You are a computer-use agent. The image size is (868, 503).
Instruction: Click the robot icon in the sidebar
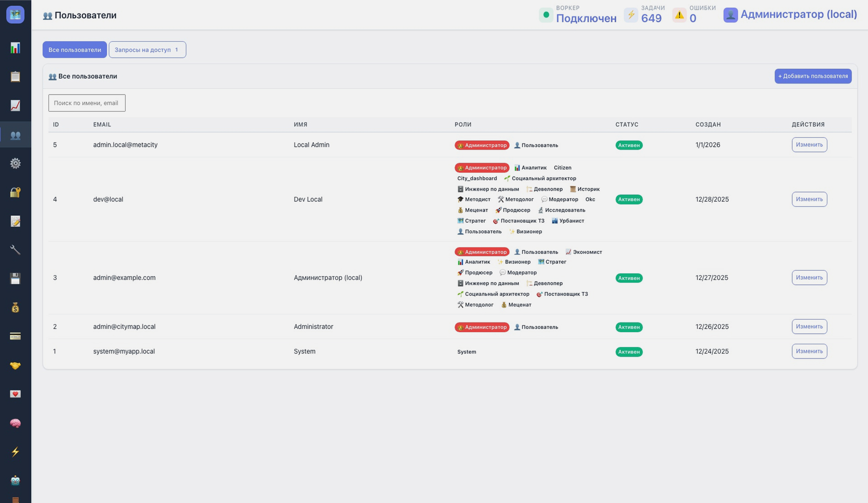click(16, 481)
